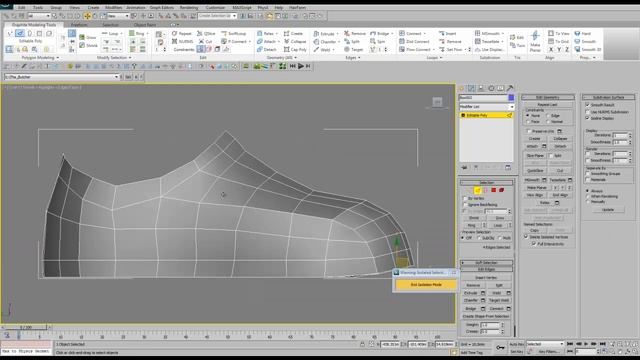The image size is (640, 360).
Task: Click the object color swatch next to name
Action: pos(511,98)
